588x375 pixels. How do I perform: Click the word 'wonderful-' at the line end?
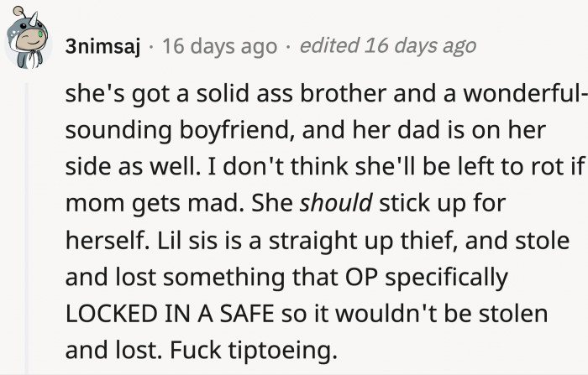pyautogui.click(x=525, y=93)
